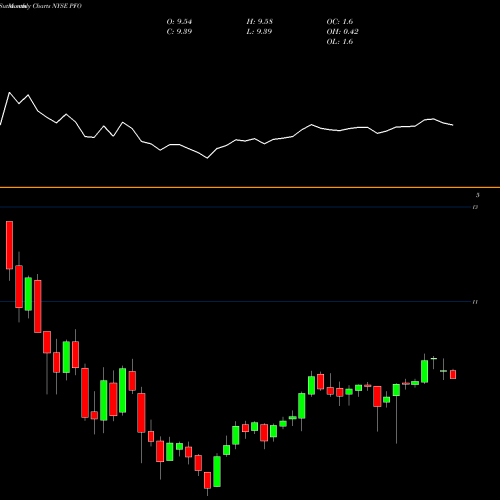Select the lowest red candle at chart bottom
500x500 pixels.
click(x=207, y=480)
